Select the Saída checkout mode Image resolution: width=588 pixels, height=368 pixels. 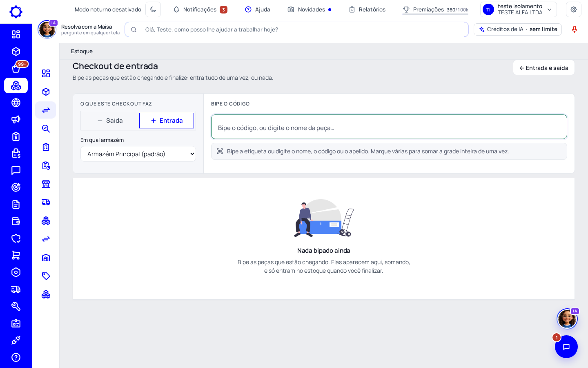click(x=110, y=121)
